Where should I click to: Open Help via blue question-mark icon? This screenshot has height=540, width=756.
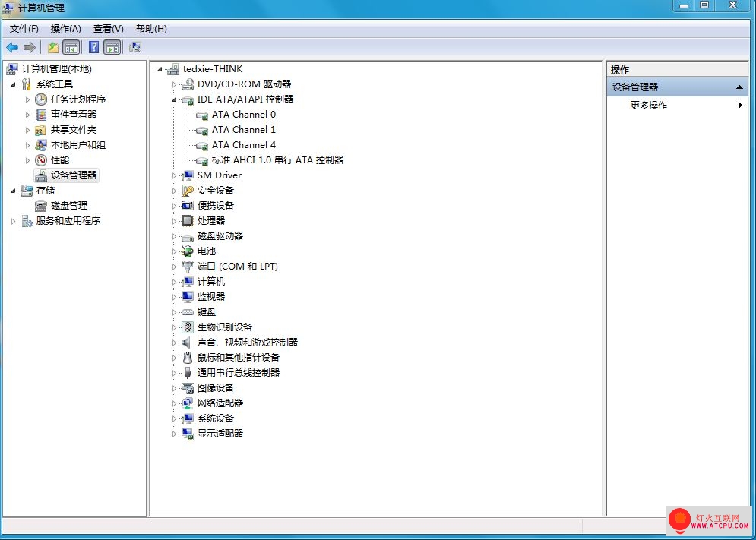[94, 47]
